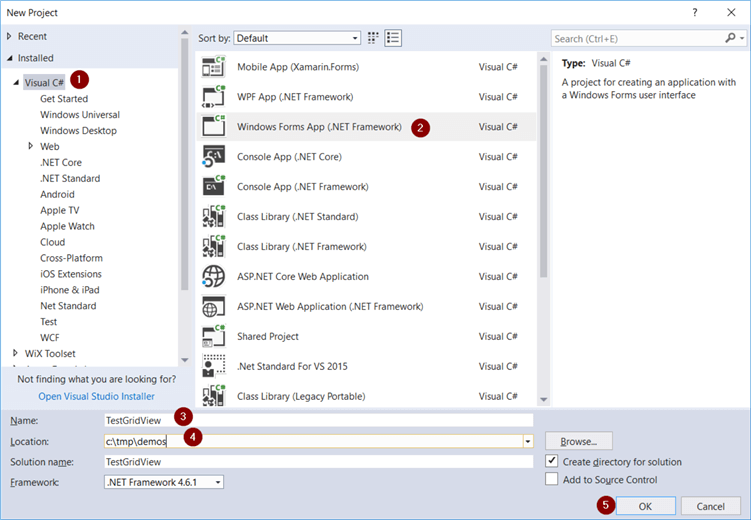Select Test category
The image size is (751, 520).
click(x=48, y=321)
